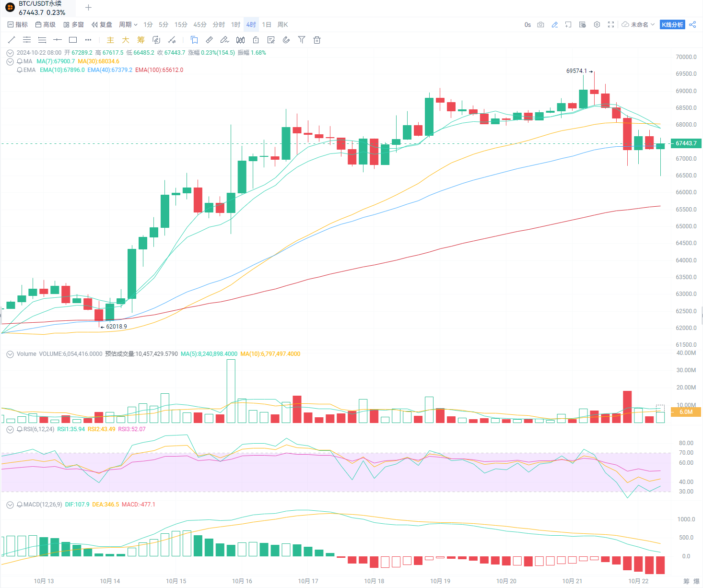Open the 多窗 multi-window layout

[74, 24]
